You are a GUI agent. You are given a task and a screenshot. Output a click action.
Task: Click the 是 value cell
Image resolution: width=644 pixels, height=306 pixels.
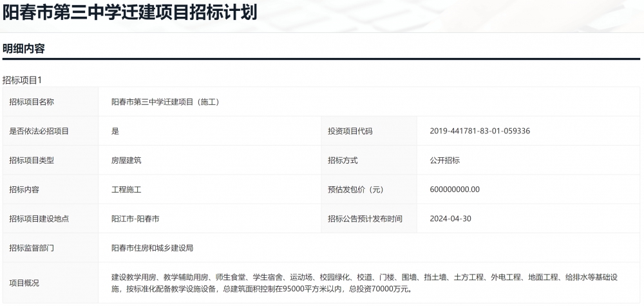pyautogui.click(x=210, y=131)
